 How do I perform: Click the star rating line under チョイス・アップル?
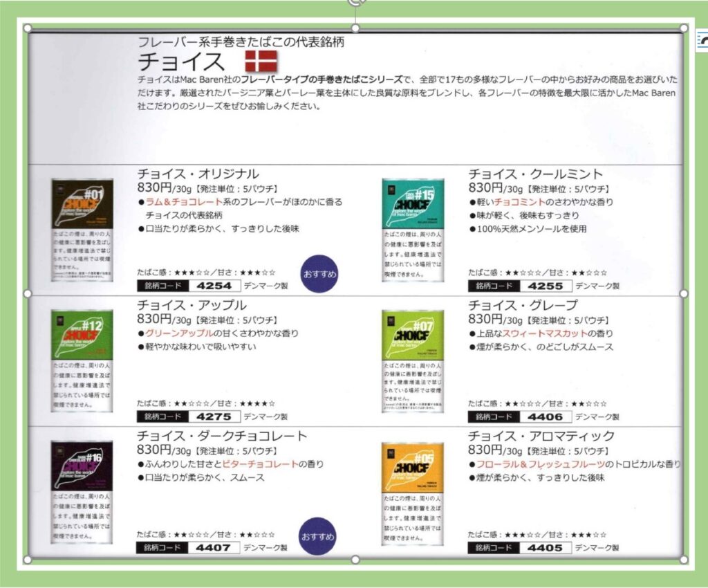[206, 403]
